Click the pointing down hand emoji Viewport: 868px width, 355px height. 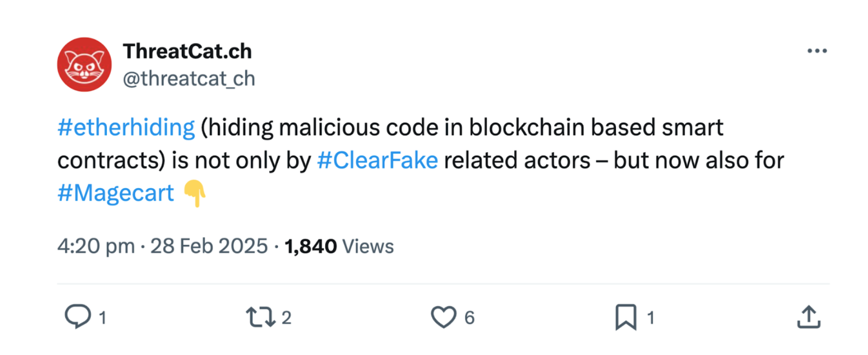click(x=195, y=193)
